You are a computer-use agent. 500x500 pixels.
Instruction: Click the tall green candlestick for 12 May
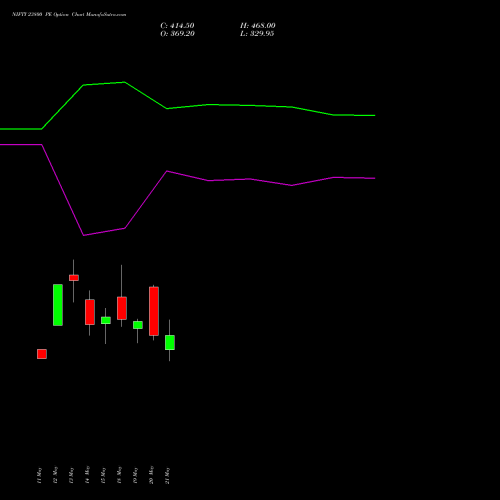pos(58,305)
